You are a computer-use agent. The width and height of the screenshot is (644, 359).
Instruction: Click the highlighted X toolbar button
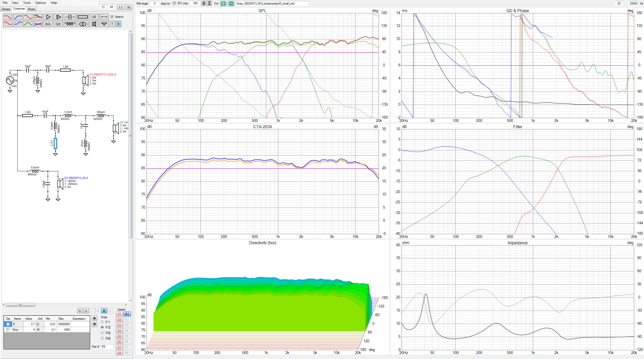[x=119, y=24]
